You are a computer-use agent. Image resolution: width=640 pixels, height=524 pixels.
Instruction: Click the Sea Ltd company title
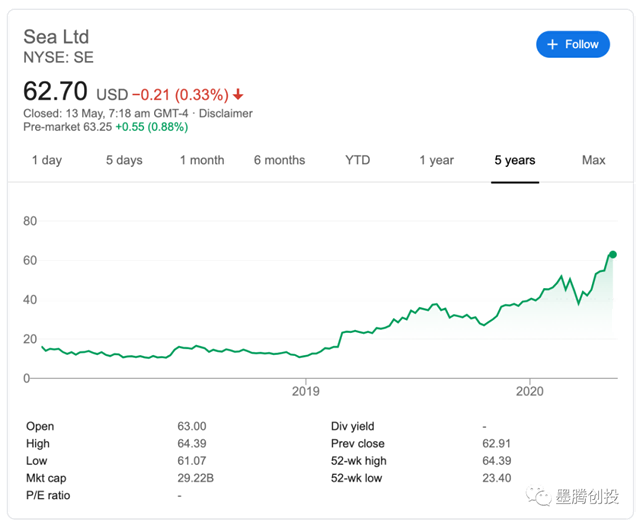click(56, 37)
